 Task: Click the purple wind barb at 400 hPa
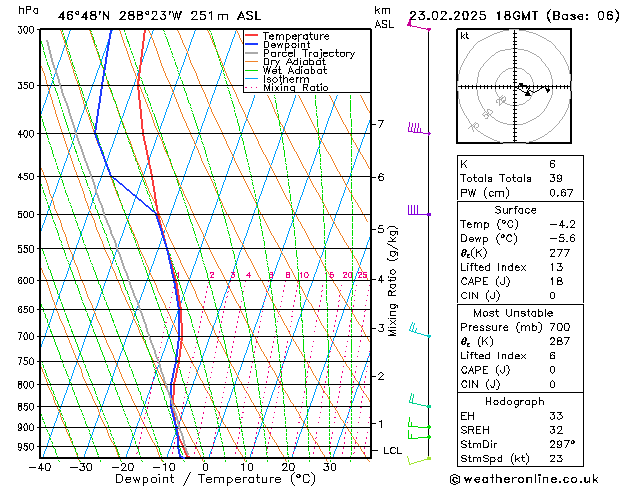pyautogui.click(x=417, y=129)
